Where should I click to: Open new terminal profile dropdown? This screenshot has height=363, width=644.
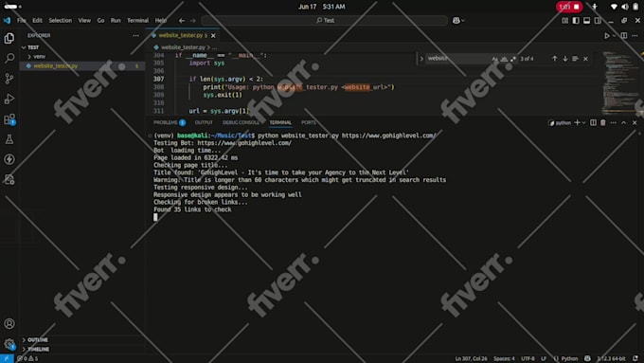coord(583,122)
